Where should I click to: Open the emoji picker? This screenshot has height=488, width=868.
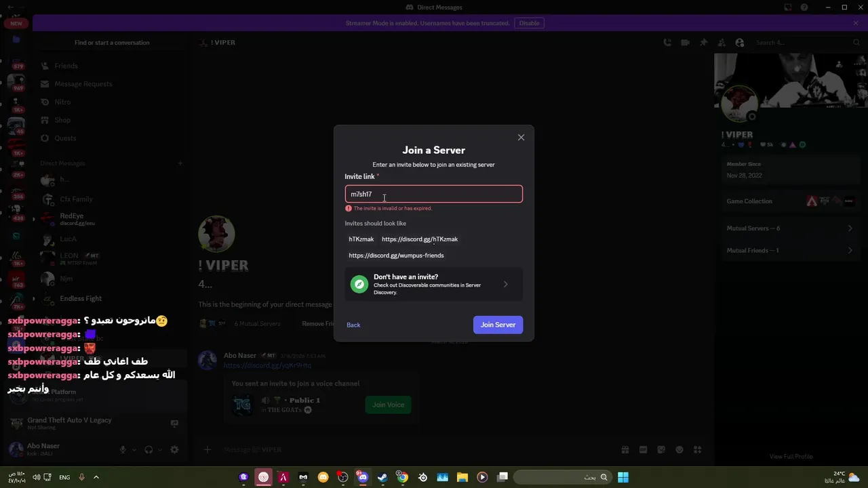(679, 449)
